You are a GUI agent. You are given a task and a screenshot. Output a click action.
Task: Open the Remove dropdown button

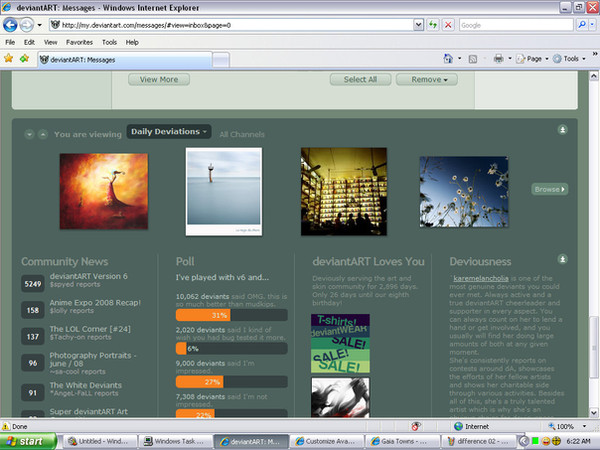coord(427,80)
